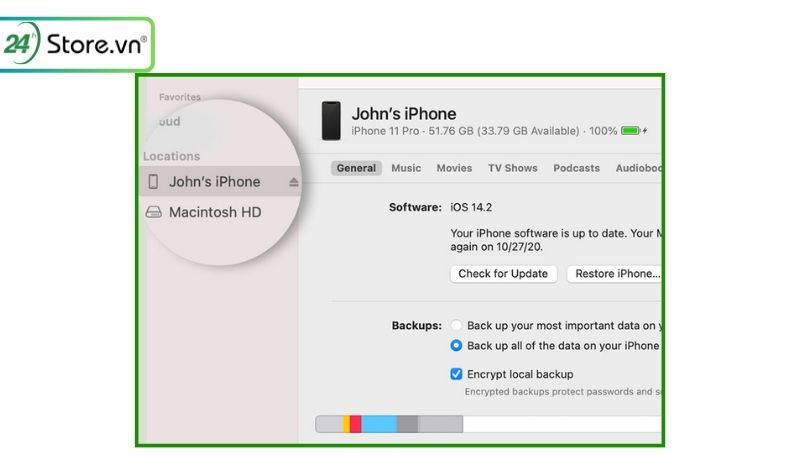Click the Macintosh HD drive icon
This screenshot has height=457, width=800.
(x=154, y=212)
